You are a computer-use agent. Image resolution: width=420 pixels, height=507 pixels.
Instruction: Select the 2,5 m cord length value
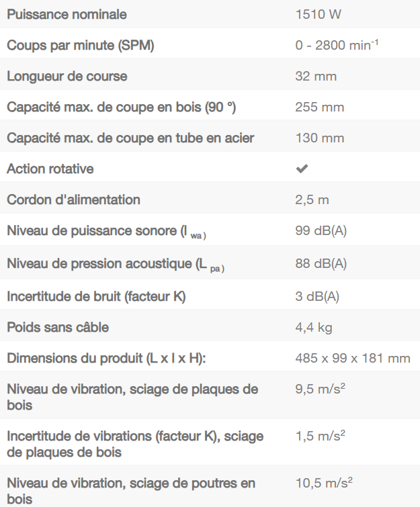point(312,200)
